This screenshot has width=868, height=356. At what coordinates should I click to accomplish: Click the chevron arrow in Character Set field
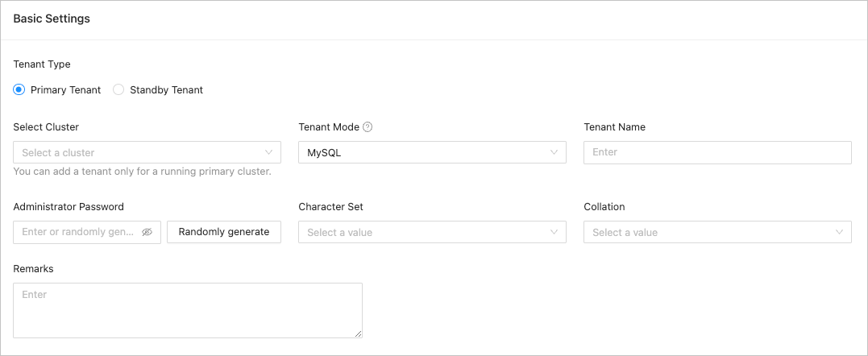554,232
